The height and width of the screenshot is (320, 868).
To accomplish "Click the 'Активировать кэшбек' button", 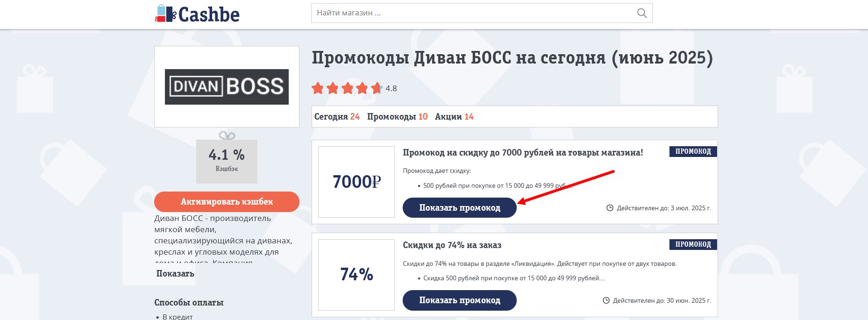I will click(x=227, y=202).
